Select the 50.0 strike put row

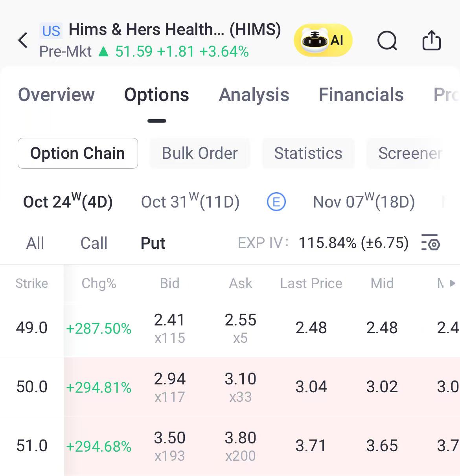[230, 387]
